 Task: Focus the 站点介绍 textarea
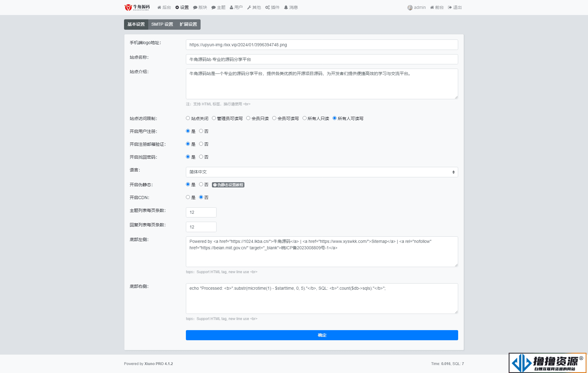click(x=322, y=84)
